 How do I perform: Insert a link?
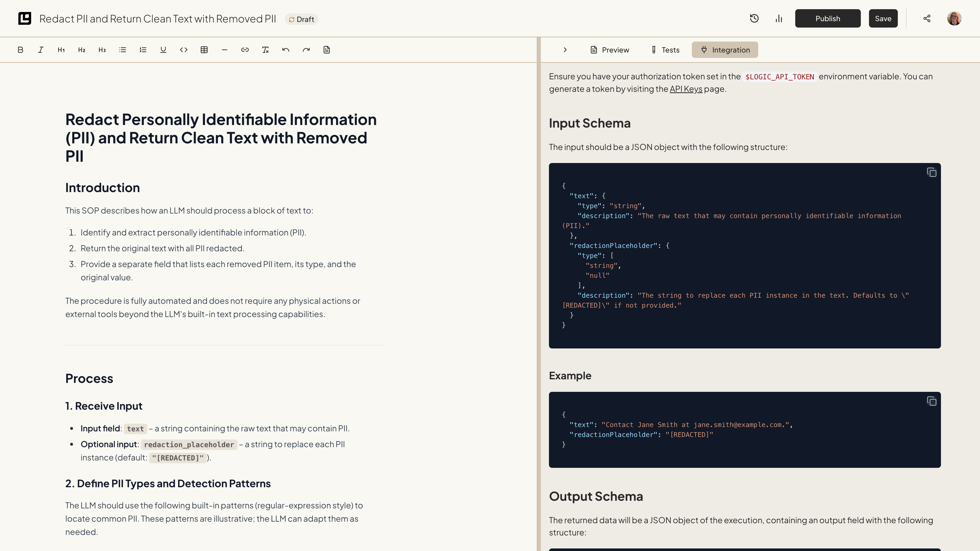pos(245,50)
